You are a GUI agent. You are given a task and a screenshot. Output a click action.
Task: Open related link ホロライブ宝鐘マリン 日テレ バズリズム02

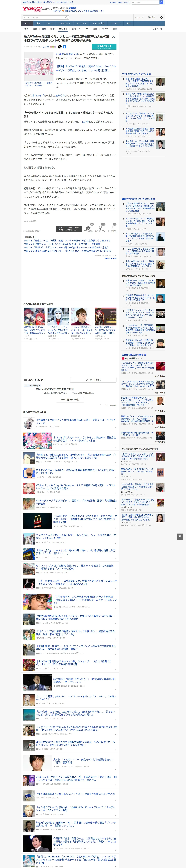click(62, 244)
